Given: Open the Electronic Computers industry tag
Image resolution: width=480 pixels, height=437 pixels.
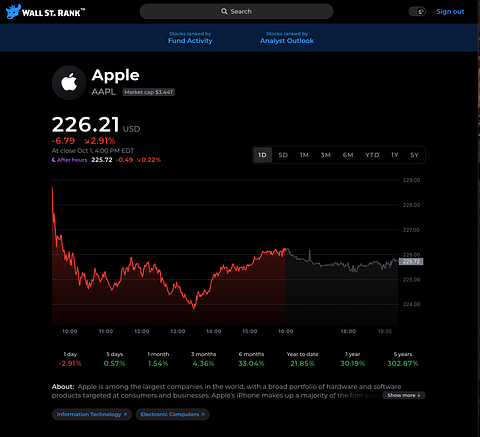Looking at the screenshot, I should tap(172, 414).
